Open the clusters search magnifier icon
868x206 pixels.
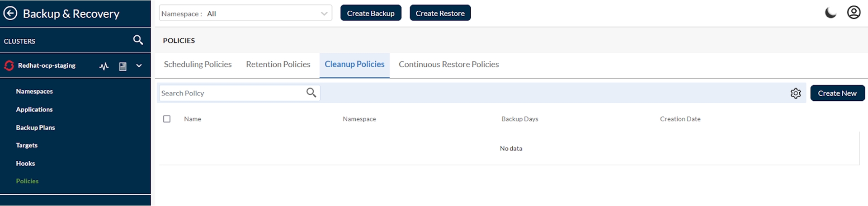pyautogui.click(x=138, y=40)
